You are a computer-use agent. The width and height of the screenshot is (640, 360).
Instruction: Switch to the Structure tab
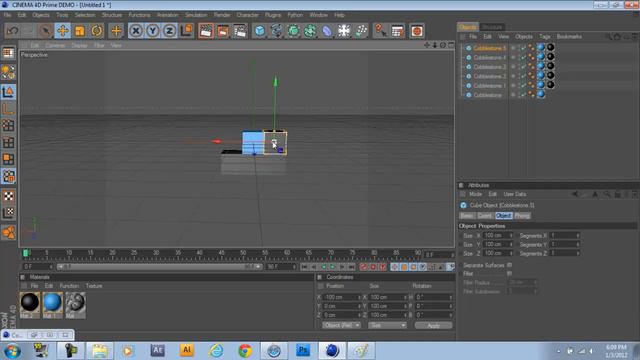pos(492,27)
